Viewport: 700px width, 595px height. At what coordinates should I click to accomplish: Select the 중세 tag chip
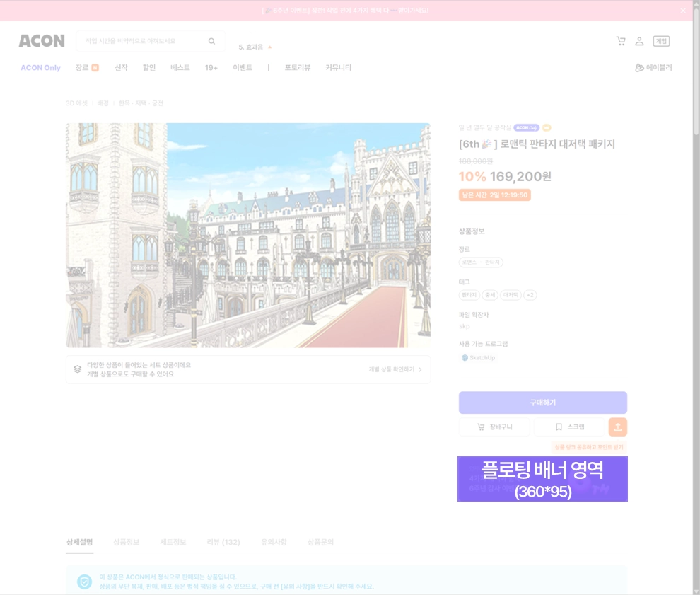[x=490, y=295]
